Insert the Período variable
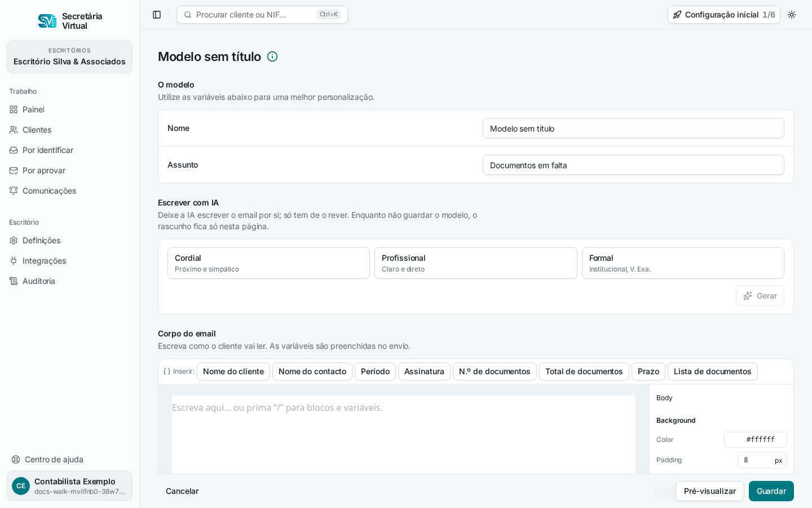The width and height of the screenshot is (812, 508). (375, 371)
